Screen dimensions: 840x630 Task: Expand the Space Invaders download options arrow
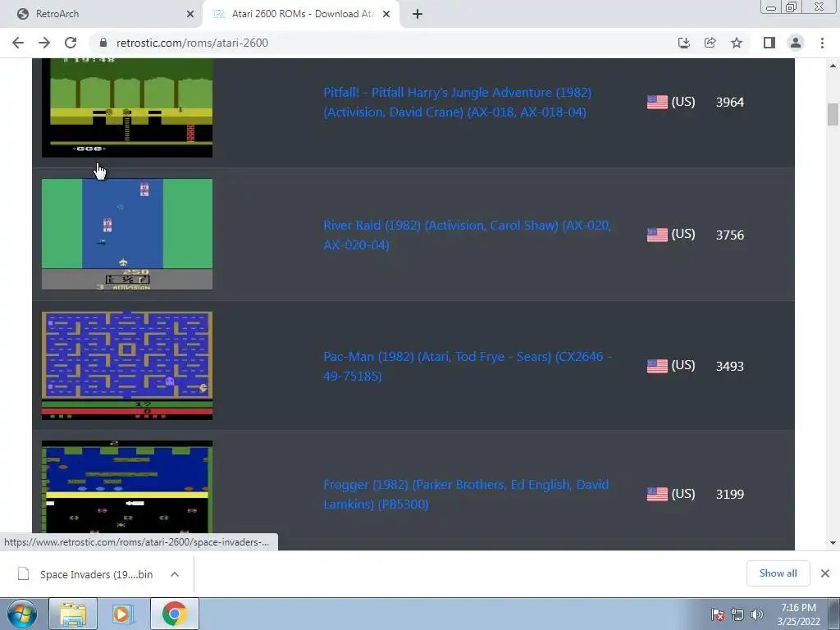click(x=175, y=574)
